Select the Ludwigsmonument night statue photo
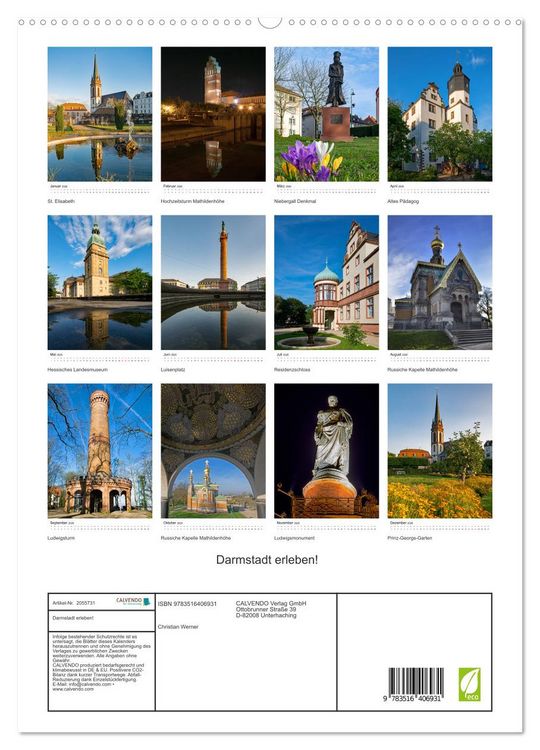540x750 pixels. tap(327, 451)
